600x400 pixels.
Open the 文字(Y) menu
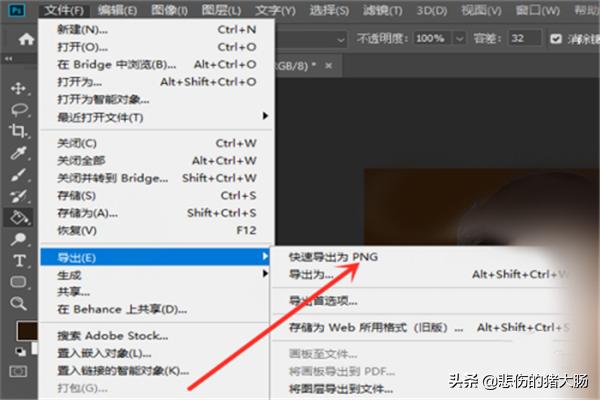275,10
